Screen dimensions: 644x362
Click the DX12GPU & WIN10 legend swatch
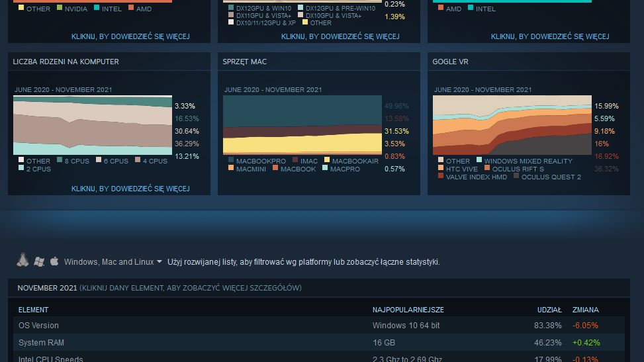231,7
